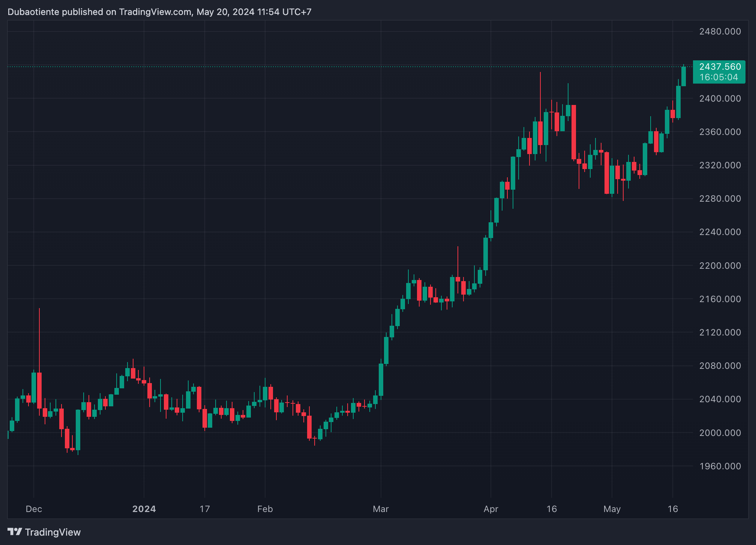The width and height of the screenshot is (756, 545).
Task: Click the current price label 2437.560
Action: pyautogui.click(x=720, y=67)
